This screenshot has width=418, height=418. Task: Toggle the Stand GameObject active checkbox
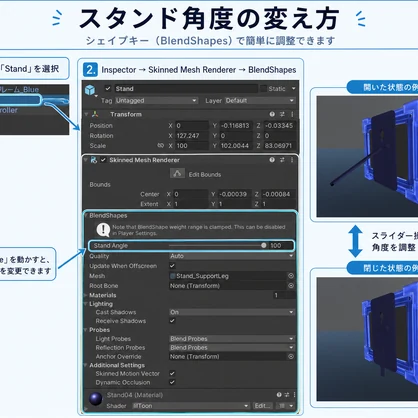point(108,89)
